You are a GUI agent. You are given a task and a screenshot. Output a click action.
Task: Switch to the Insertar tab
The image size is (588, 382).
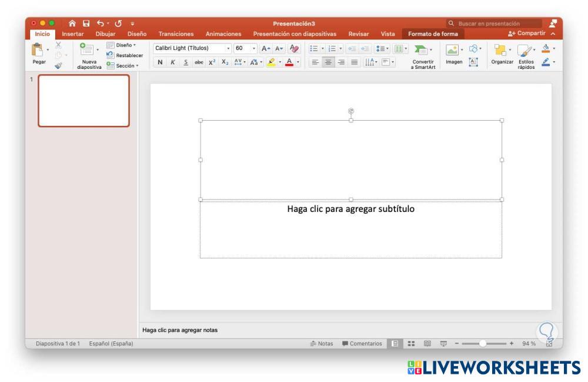tap(73, 34)
